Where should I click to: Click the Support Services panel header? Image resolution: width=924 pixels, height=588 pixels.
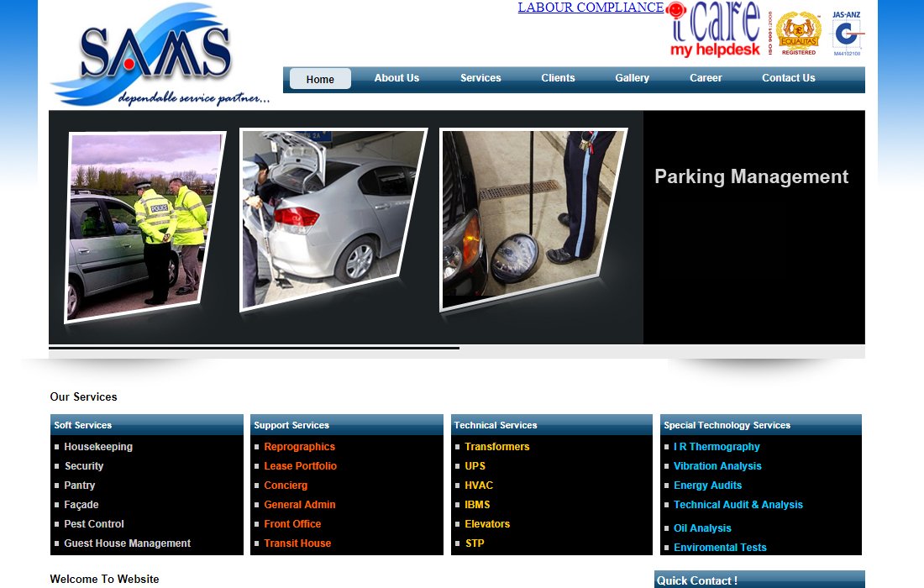tap(346, 425)
